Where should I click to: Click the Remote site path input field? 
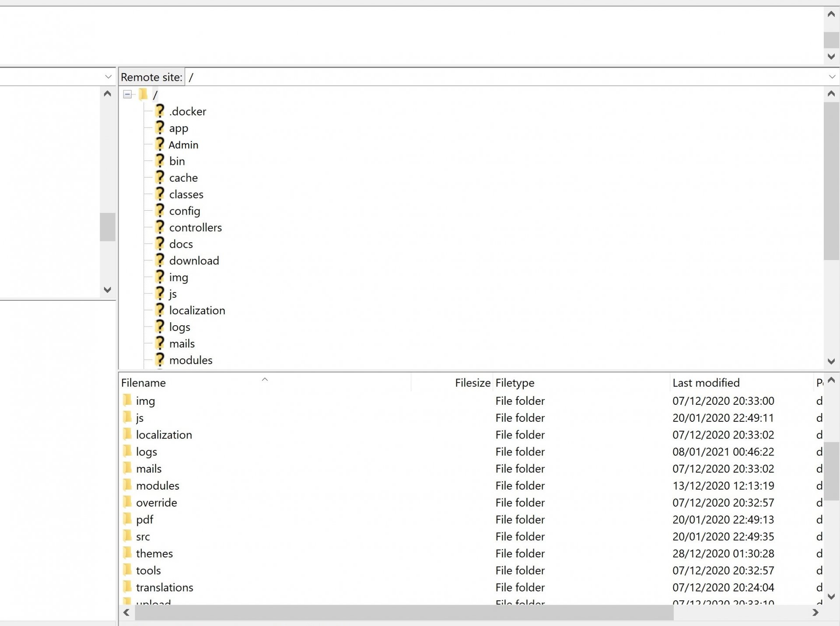pos(505,77)
